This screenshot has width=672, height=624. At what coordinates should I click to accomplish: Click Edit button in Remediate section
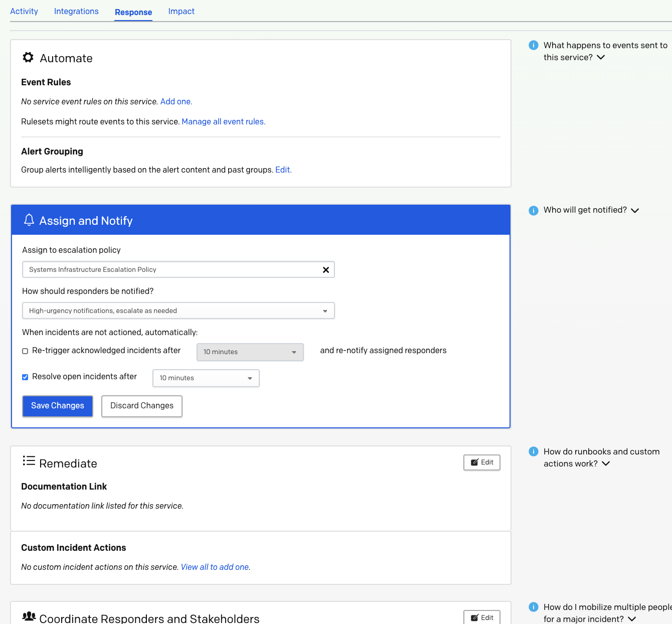pyautogui.click(x=482, y=462)
